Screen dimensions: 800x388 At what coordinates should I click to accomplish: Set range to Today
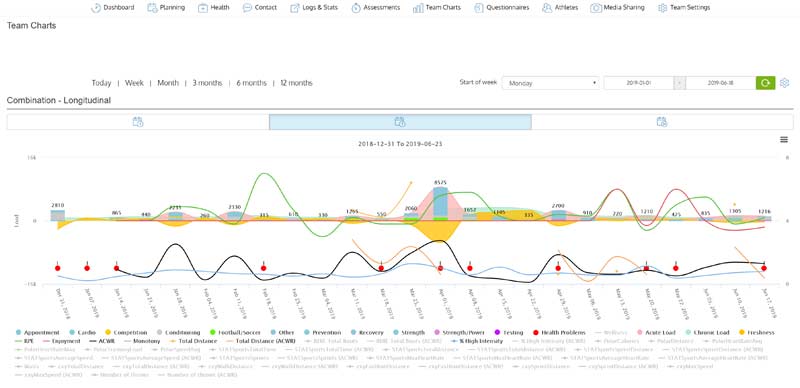click(x=102, y=83)
